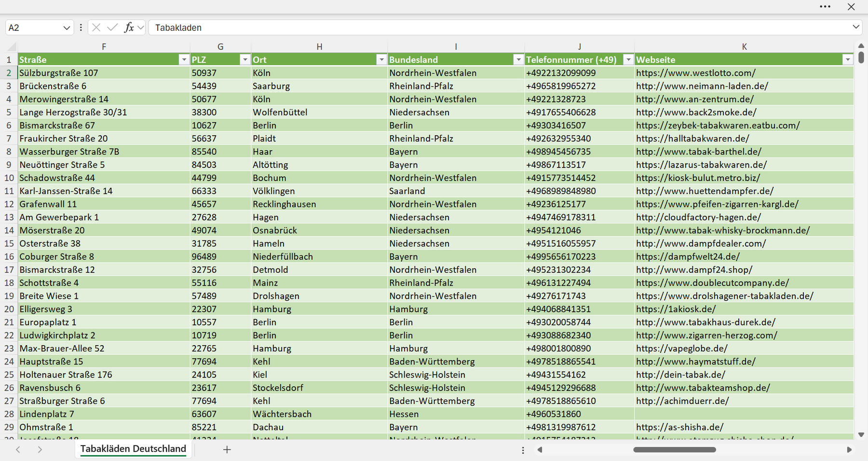Click the select-all corner triangle
This screenshot has height=461, width=868.
[12, 47]
